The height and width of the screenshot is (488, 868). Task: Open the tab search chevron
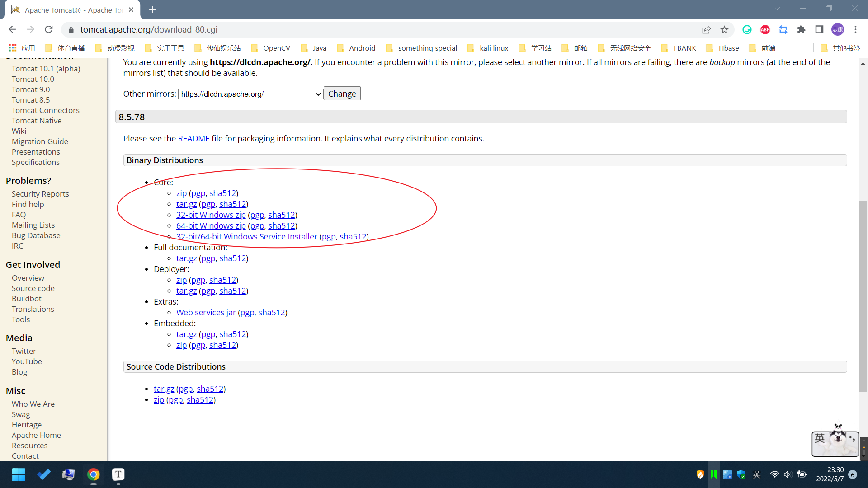click(x=777, y=9)
